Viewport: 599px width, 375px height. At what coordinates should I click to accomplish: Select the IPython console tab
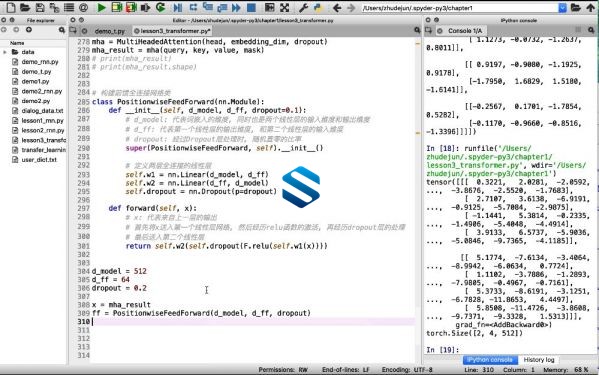[490, 360]
